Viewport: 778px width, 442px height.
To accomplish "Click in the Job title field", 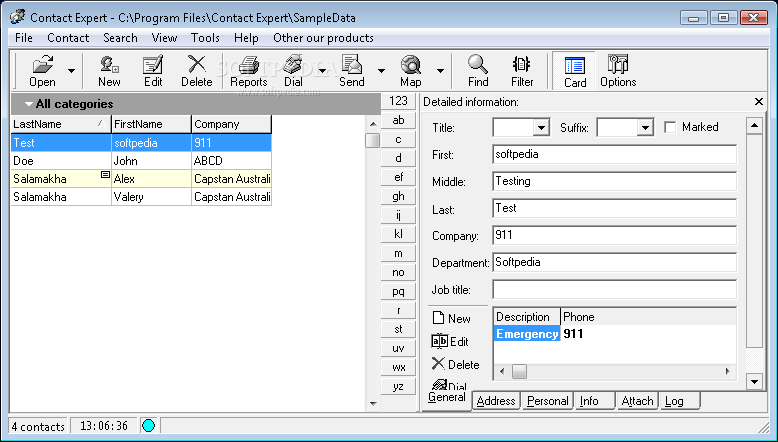I will click(614, 290).
